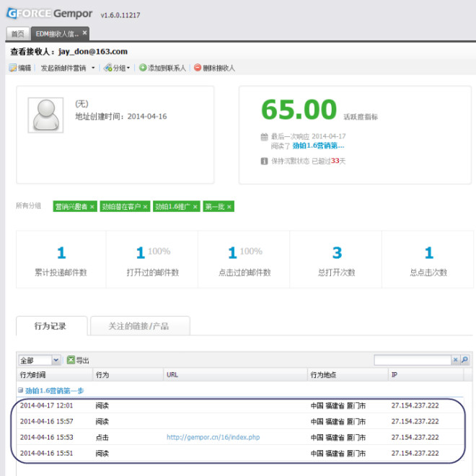The width and height of the screenshot is (476, 476).
Task: Click the 添加到联系人 green plus icon
Action: click(x=143, y=68)
